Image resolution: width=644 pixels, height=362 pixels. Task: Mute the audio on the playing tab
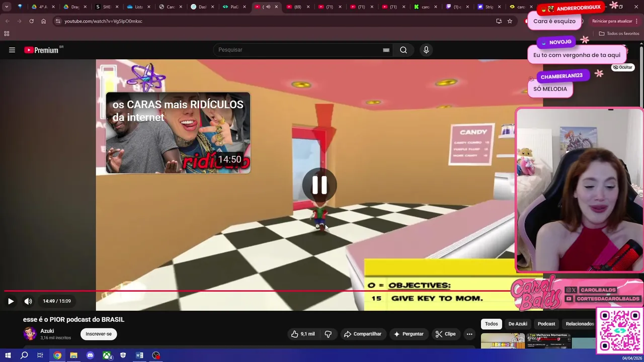click(268, 7)
